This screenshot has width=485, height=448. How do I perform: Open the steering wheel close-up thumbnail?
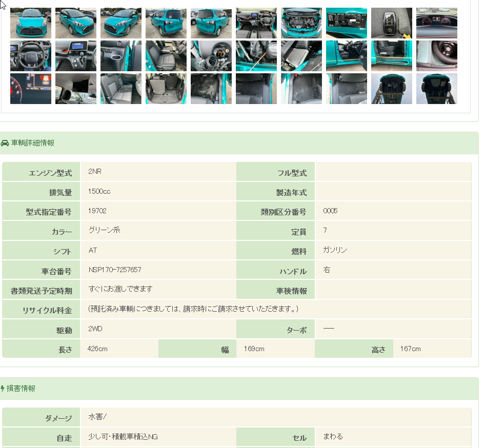coord(31,56)
